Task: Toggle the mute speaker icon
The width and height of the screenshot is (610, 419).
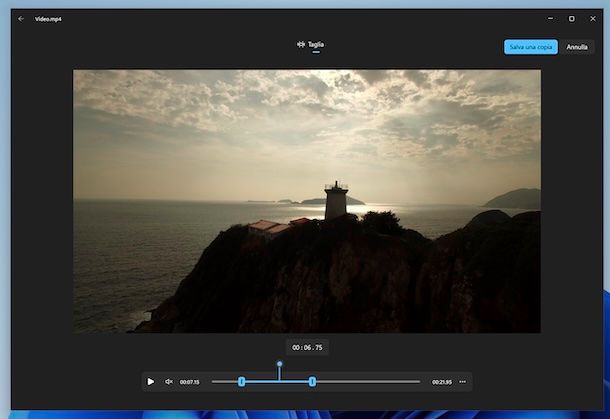Action: 169,382
